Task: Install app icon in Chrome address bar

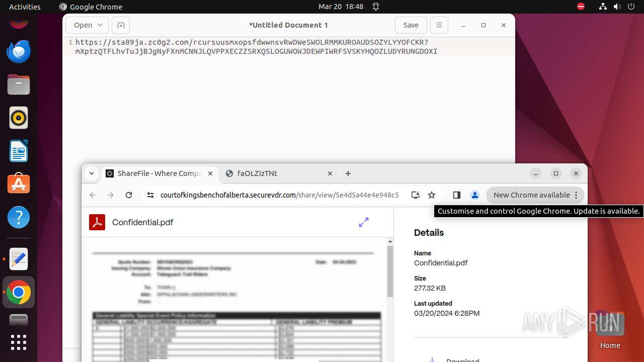Action: pos(415,195)
